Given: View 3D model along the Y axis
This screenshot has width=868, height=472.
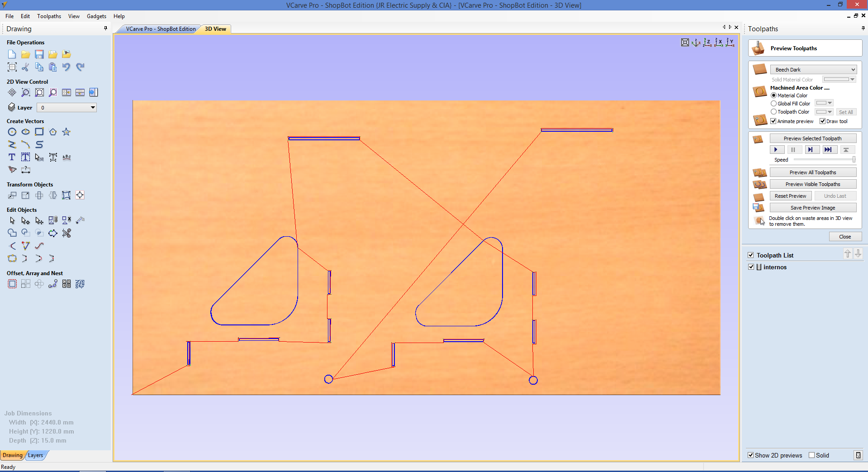Looking at the screenshot, I should (730, 43).
